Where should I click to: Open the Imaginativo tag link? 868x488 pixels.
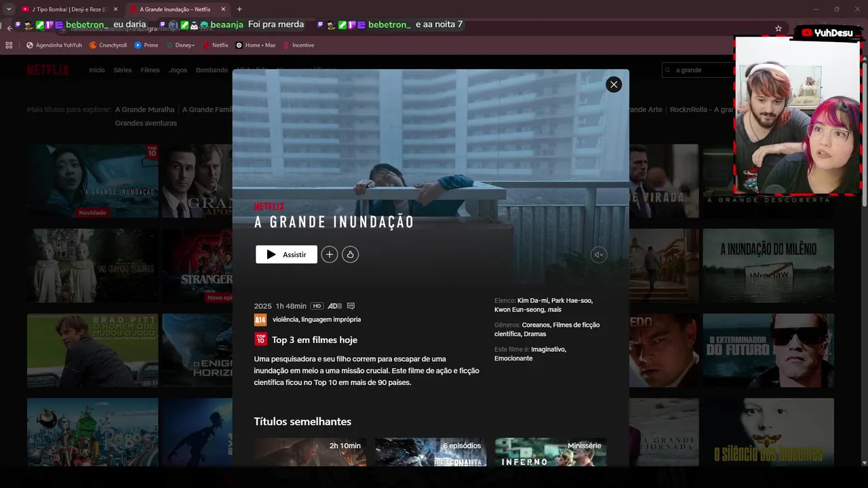pyautogui.click(x=548, y=349)
